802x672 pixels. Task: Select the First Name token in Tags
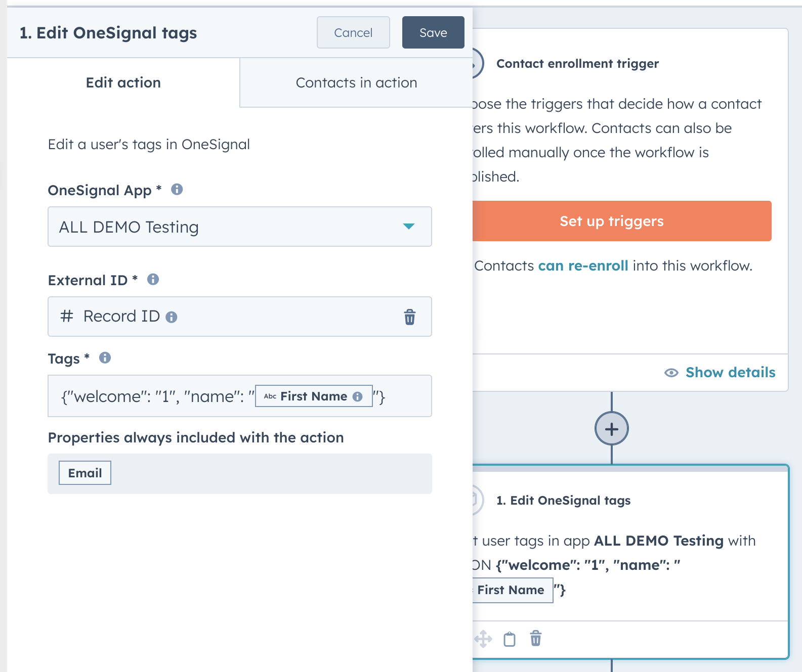point(314,396)
